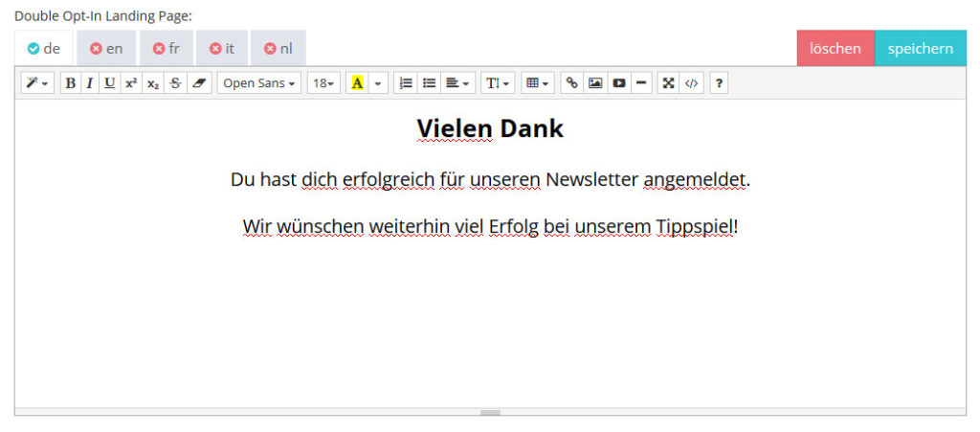Insert a horizontal rule

coord(641,83)
